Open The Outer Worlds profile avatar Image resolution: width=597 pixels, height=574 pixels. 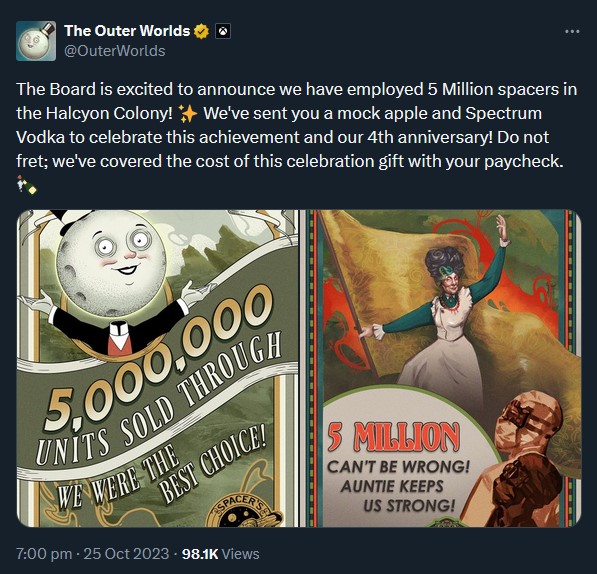[36, 41]
